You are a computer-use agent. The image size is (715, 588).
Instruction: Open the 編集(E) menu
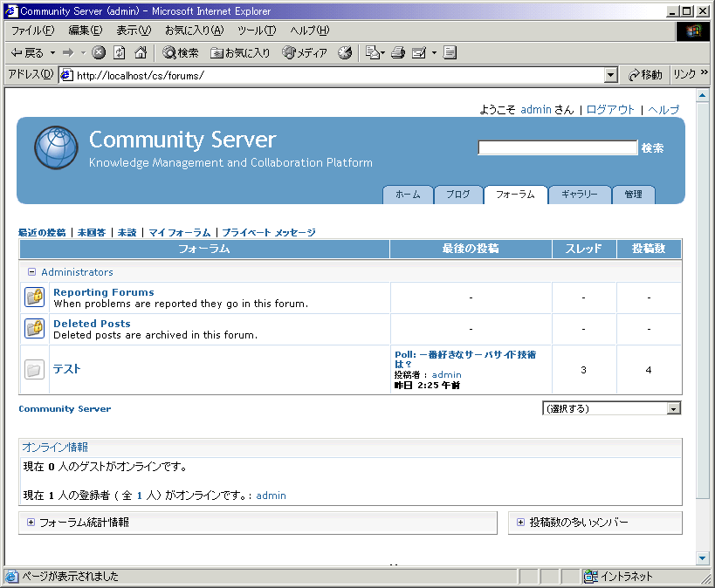click(x=86, y=31)
